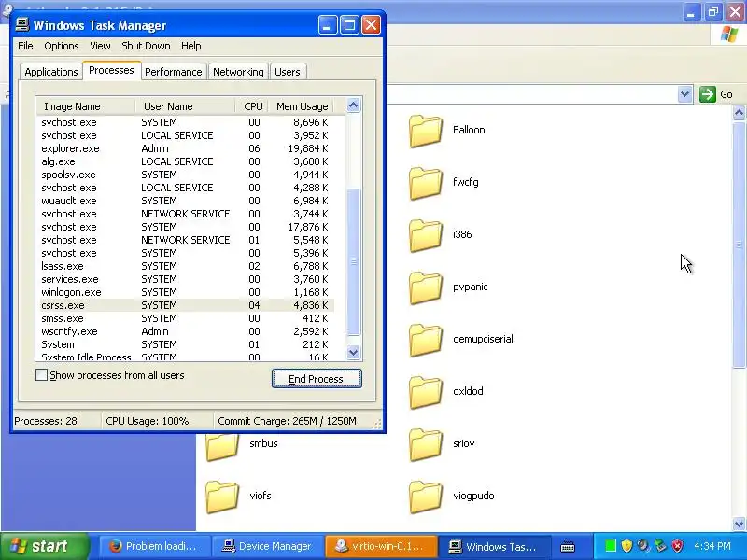Click the Safely Remove Hardware tray icon
The height and width of the screenshot is (560, 747).
pos(660,546)
